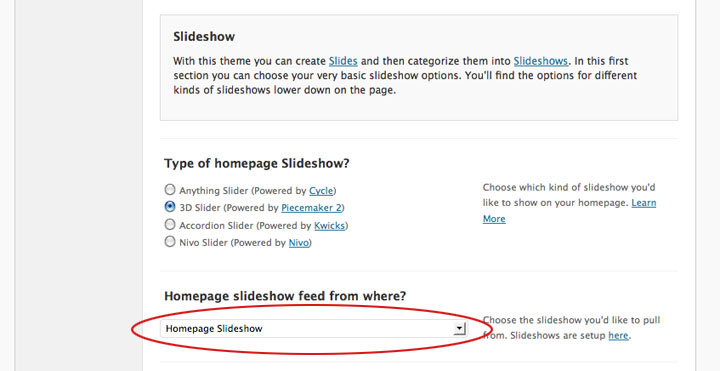Viewport: 720px width, 371px height.
Task: Open the Slideshows link
Action: (x=540, y=61)
